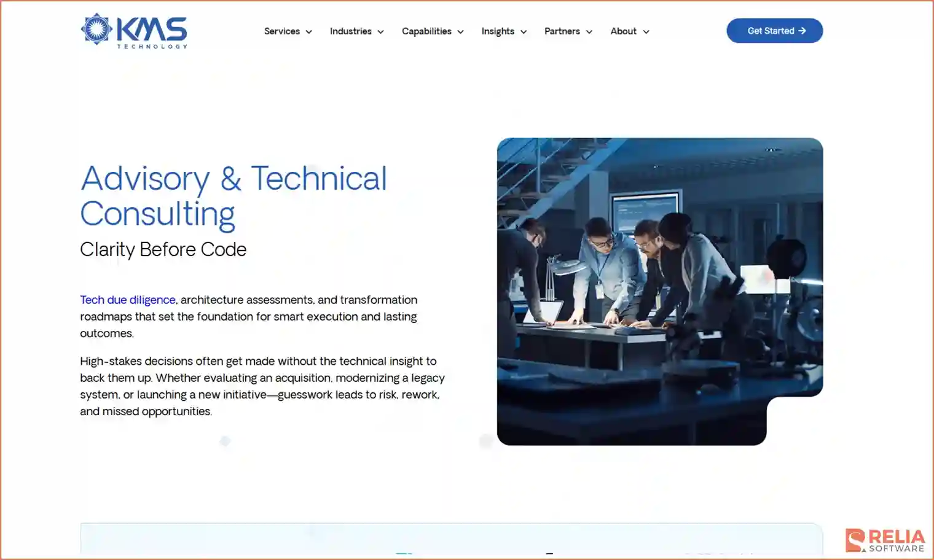Viewport: 934px width, 560px height.
Task: Click the paragraph starting High-stakes decisions
Action: pyautogui.click(x=262, y=386)
